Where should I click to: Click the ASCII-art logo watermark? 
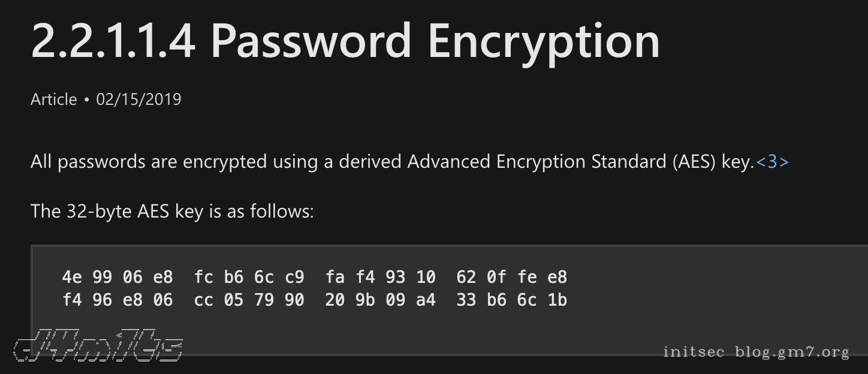click(x=98, y=346)
